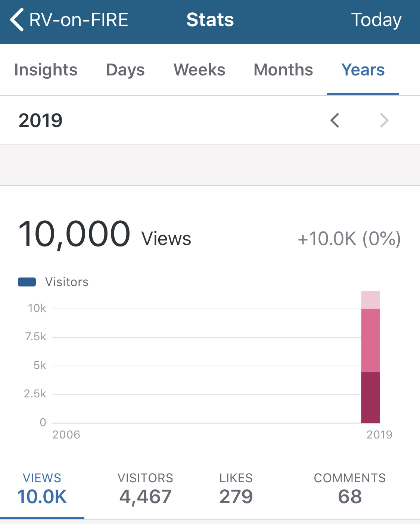Tap the dark maroon bar segment
This screenshot has height=524, width=420.
tap(370, 397)
